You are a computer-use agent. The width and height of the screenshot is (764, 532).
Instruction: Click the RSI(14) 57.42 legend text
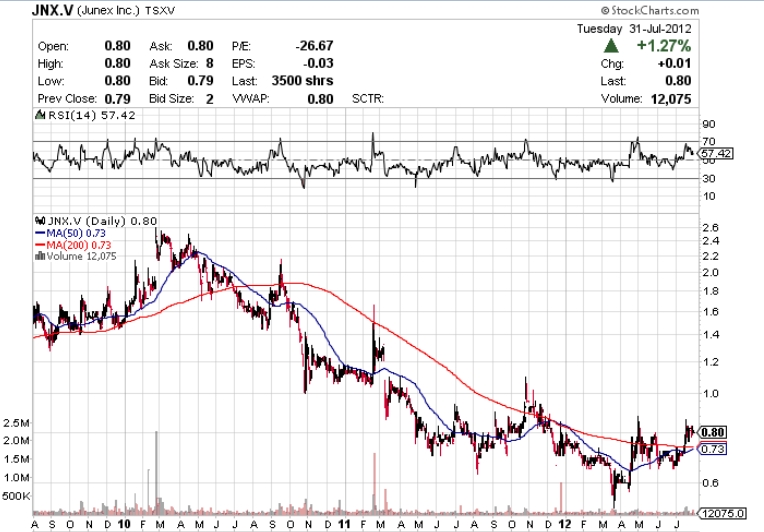tap(92, 115)
